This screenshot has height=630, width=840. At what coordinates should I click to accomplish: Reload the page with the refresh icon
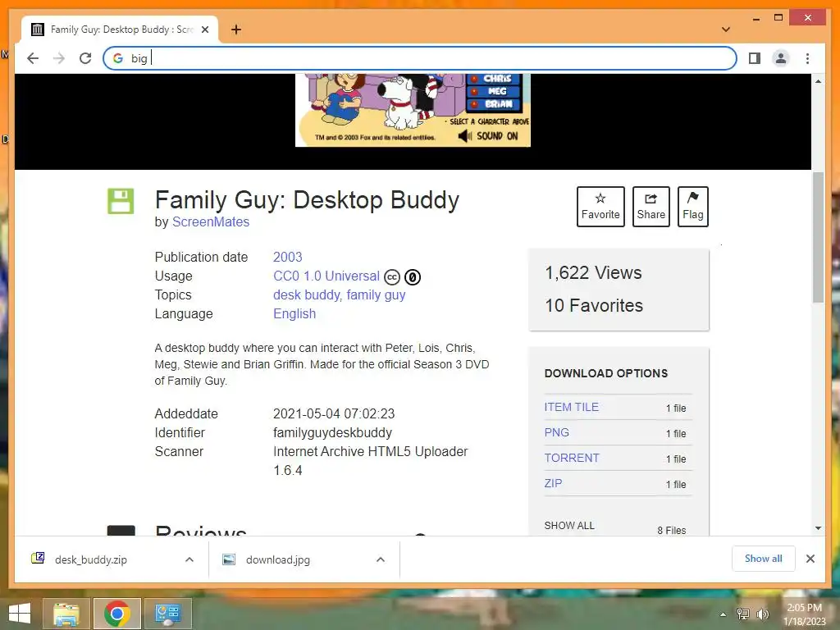pos(85,58)
